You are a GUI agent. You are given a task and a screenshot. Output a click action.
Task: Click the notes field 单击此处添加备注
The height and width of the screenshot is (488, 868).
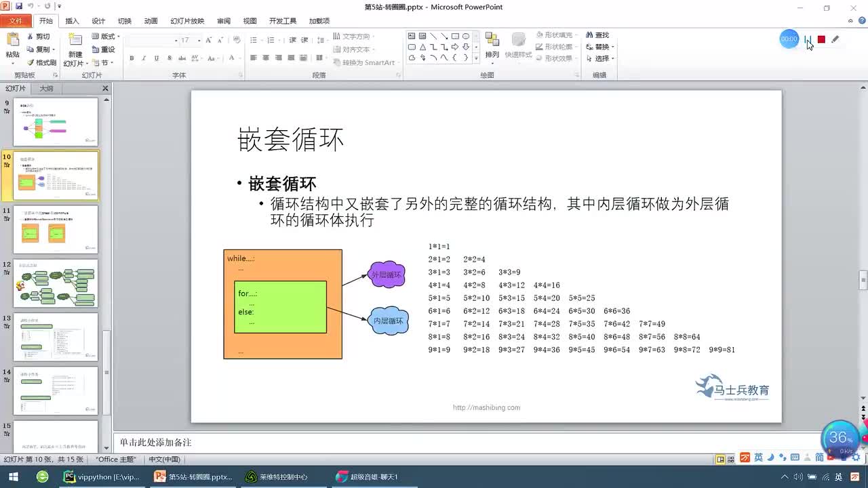tap(156, 443)
